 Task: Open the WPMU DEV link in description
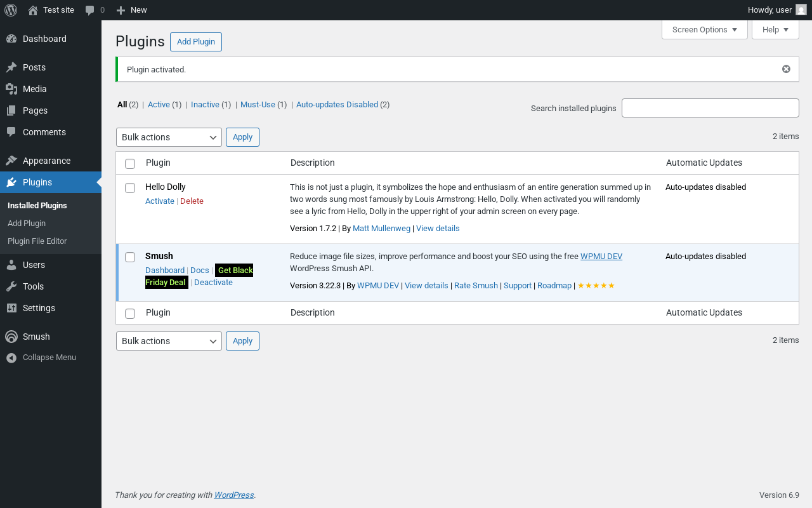[x=601, y=257]
